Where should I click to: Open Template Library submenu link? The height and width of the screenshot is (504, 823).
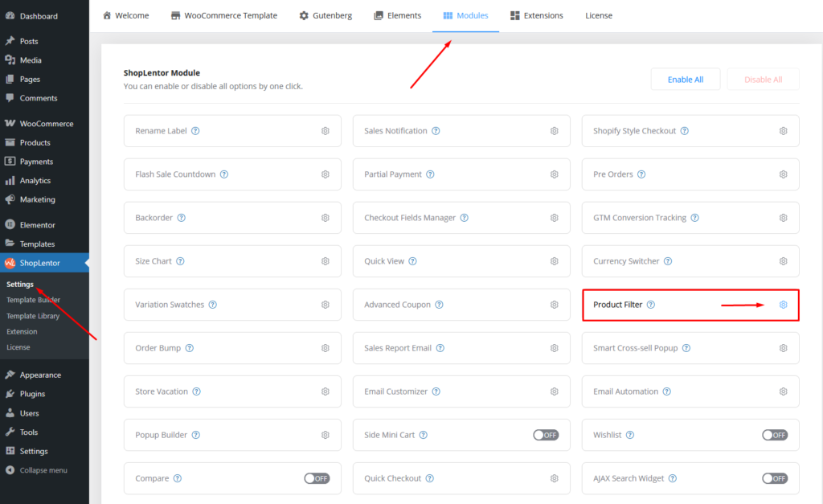point(33,316)
